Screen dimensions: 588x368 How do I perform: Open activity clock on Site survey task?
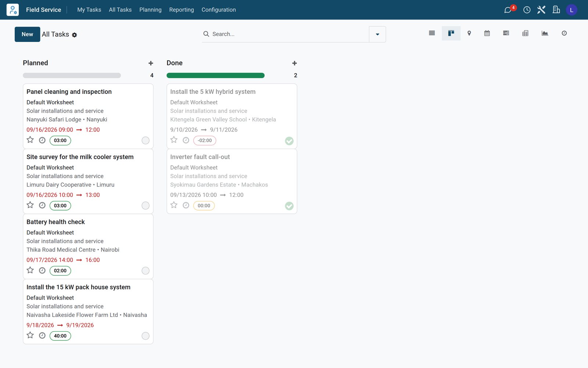(42, 205)
